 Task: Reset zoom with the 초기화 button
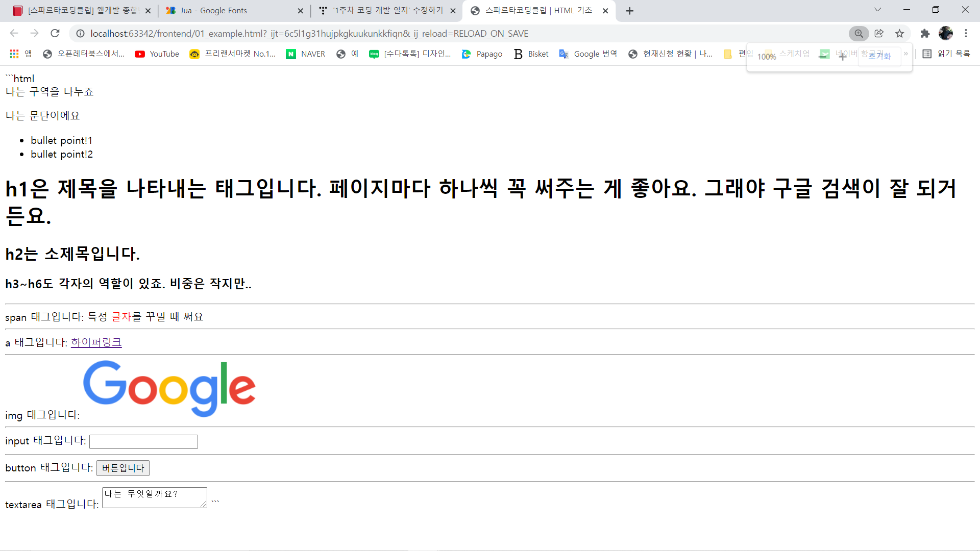(879, 56)
